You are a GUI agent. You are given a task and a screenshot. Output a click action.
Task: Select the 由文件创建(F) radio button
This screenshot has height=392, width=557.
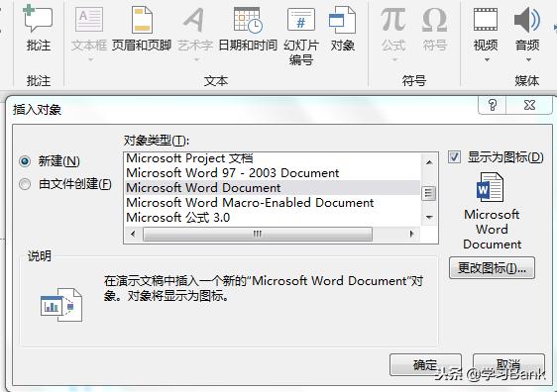pos(25,184)
